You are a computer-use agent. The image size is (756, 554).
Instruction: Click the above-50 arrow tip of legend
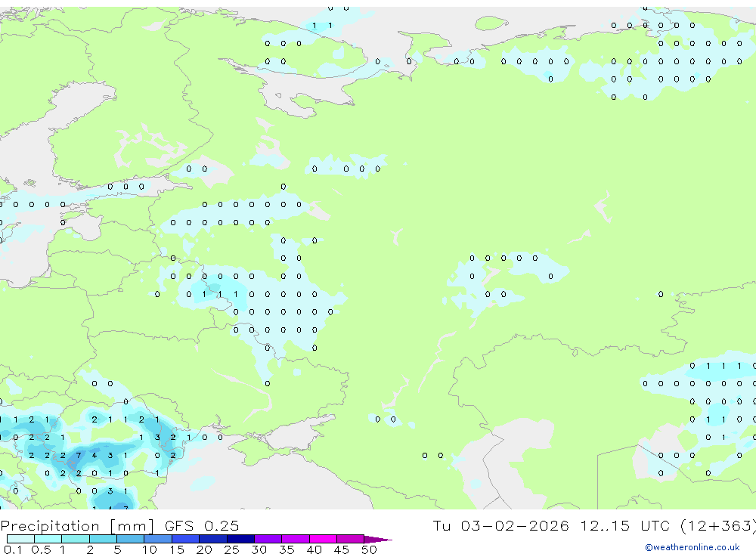coord(379,540)
